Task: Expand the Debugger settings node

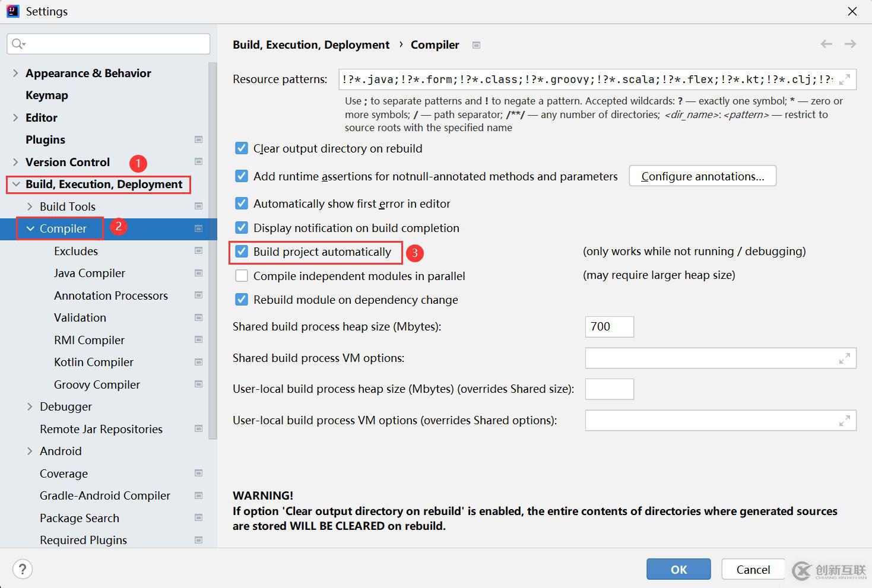Action: pos(30,406)
